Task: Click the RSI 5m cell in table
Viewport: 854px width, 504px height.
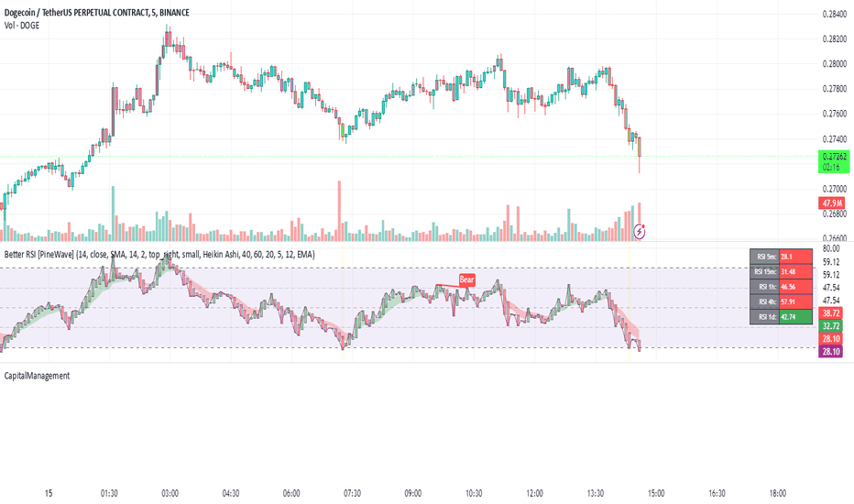Action: (765, 256)
